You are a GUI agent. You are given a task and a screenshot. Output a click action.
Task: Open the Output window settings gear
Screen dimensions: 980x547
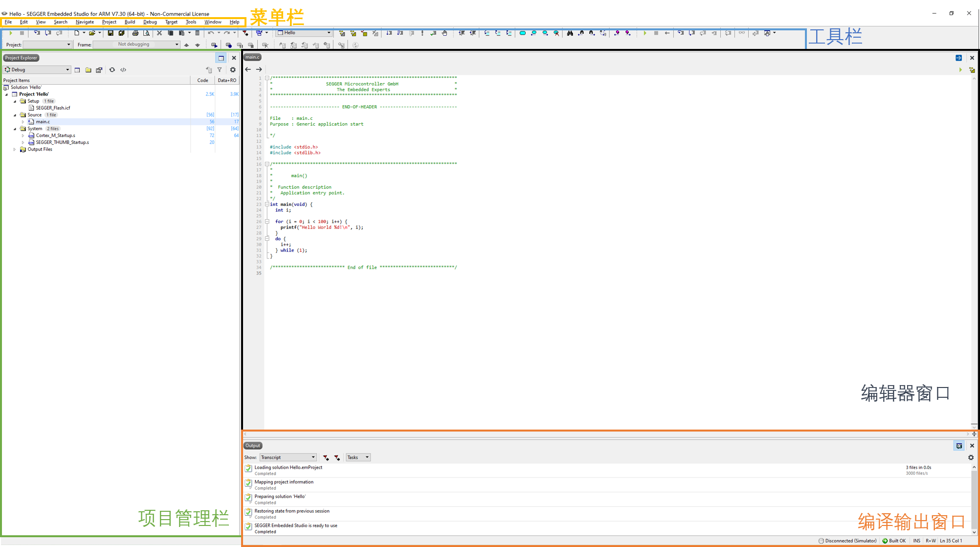point(971,457)
